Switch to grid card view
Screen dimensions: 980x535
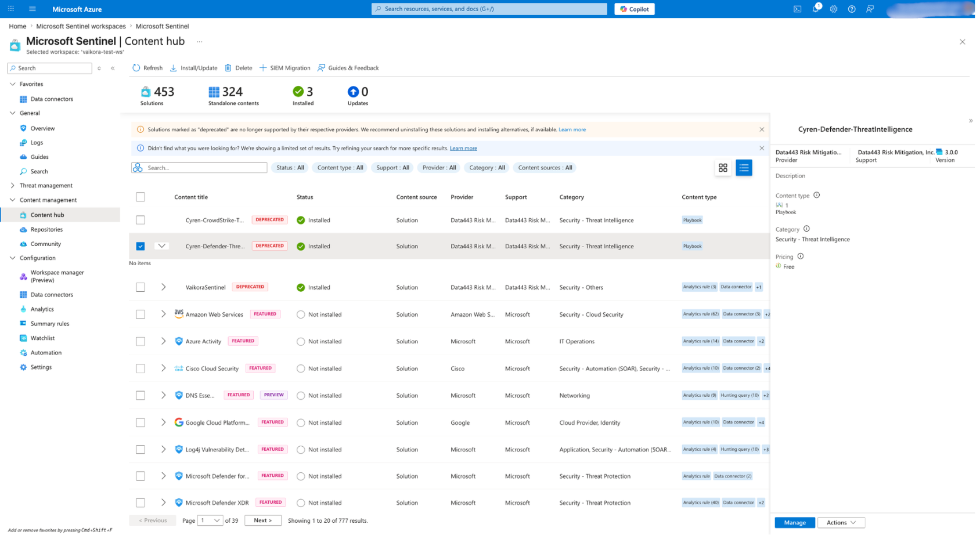coord(723,168)
